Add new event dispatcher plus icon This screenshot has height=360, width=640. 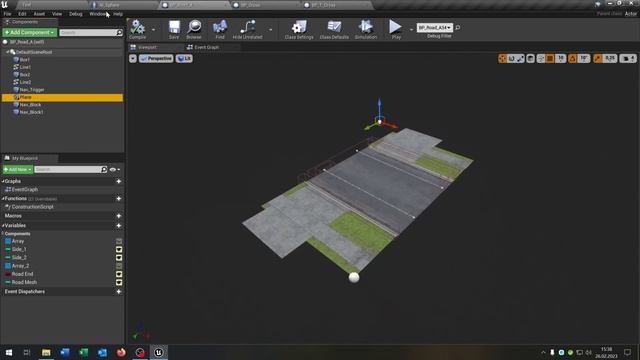coord(119,291)
